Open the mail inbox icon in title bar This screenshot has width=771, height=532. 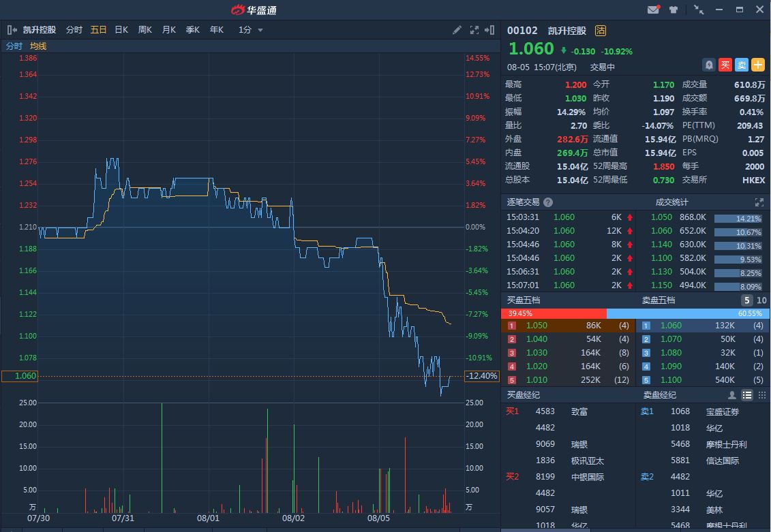pyautogui.click(x=653, y=10)
